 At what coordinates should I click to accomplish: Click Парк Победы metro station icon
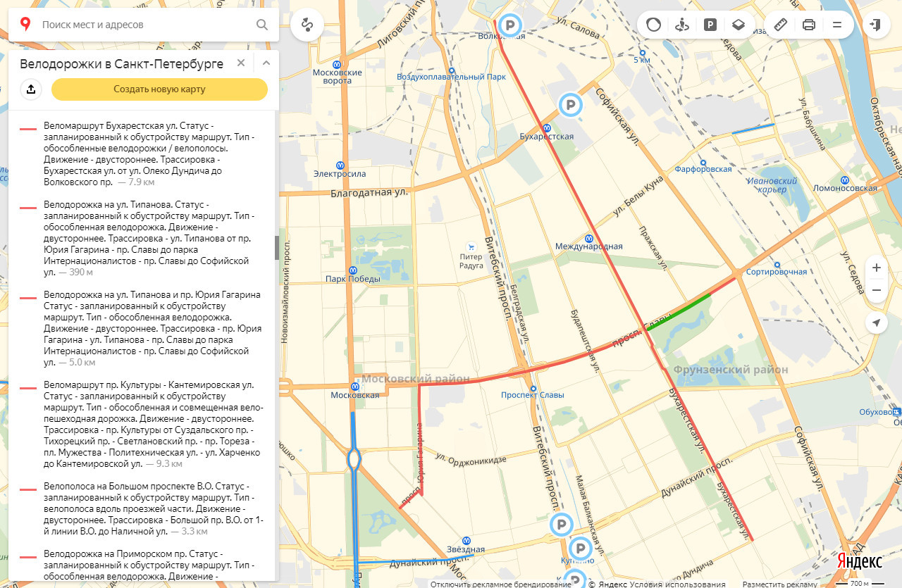tap(352, 269)
